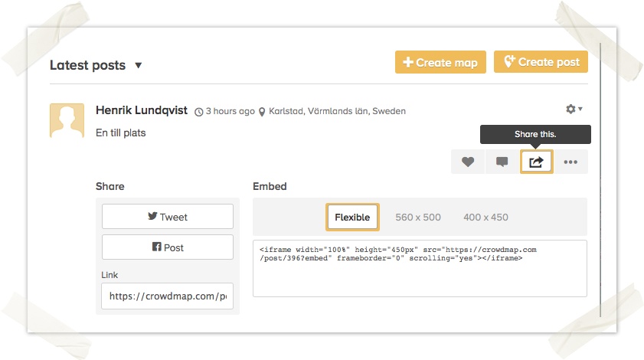Click the location pin icon beside Karlstad
644x360 pixels.
pos(262,112)
